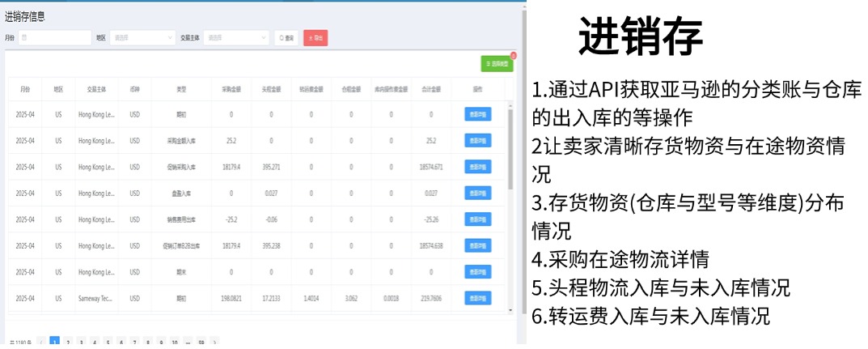Open the 交易主体 dropdown

click(x=236, y=37)
